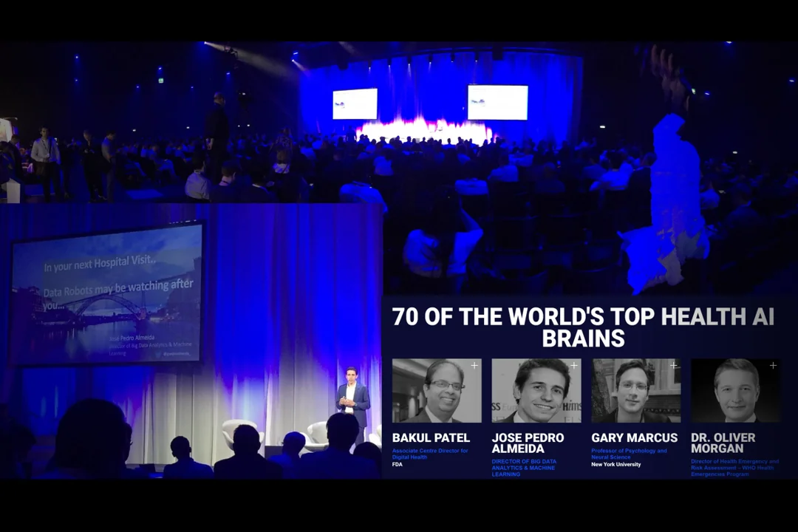Open Dr. Oliver Morgan's portrait photo

pos(735,390)
